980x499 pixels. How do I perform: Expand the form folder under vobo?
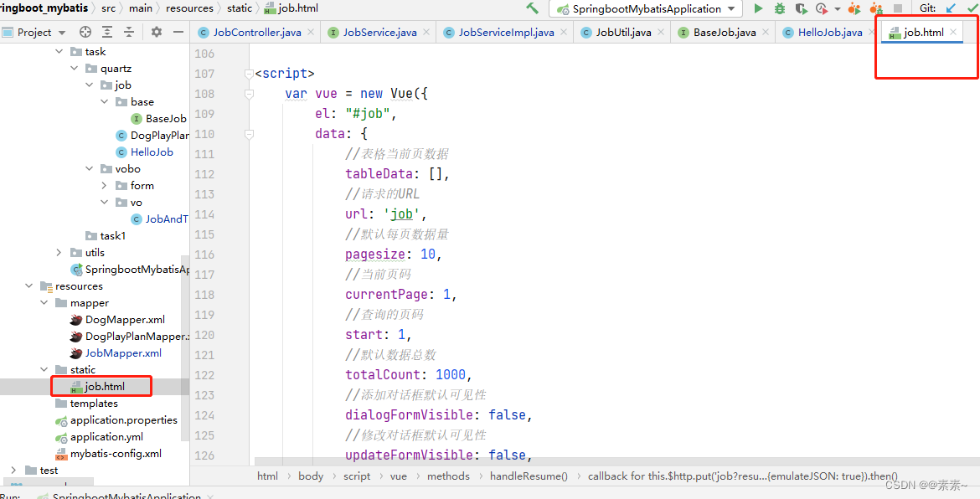pyautogui.click(x=104, y=185)
